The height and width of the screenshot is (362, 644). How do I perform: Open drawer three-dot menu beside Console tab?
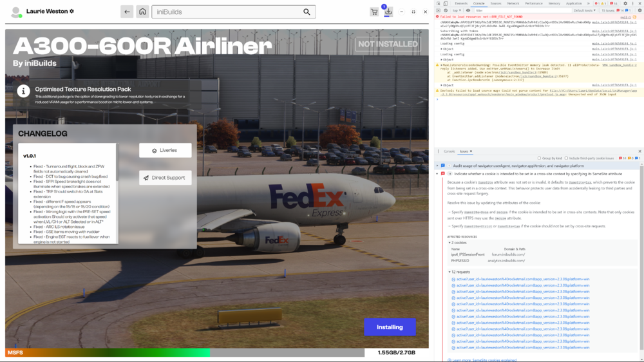click(x=438, y=151)
